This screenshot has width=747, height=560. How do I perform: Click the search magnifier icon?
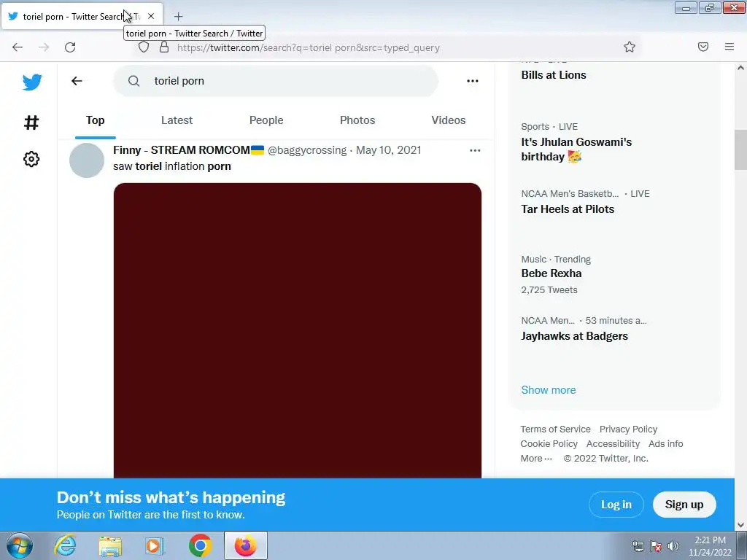[x=134, y=81]
